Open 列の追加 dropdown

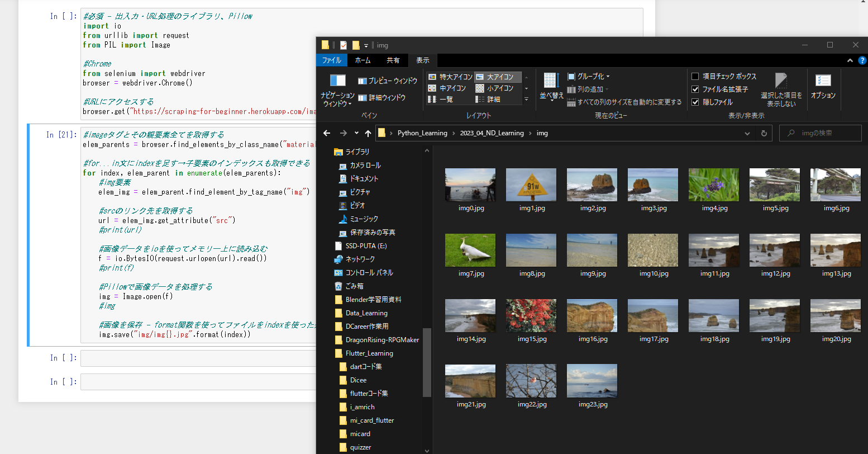(588, 89)
